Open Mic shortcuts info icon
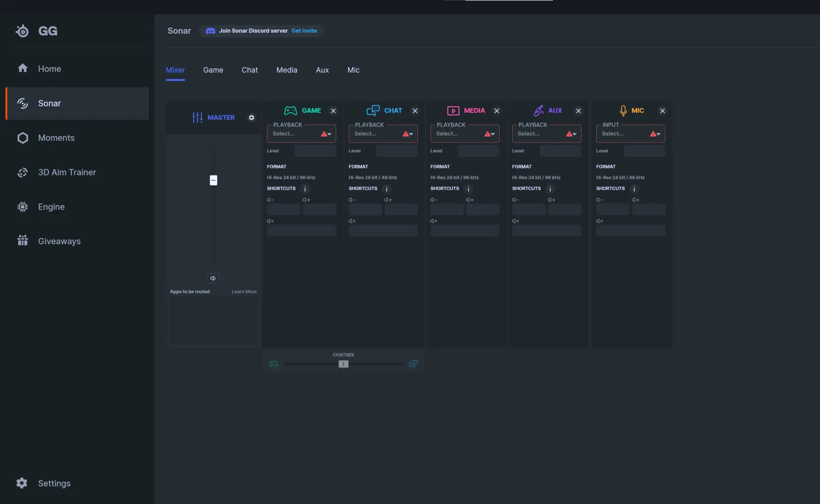 (634, 189)
